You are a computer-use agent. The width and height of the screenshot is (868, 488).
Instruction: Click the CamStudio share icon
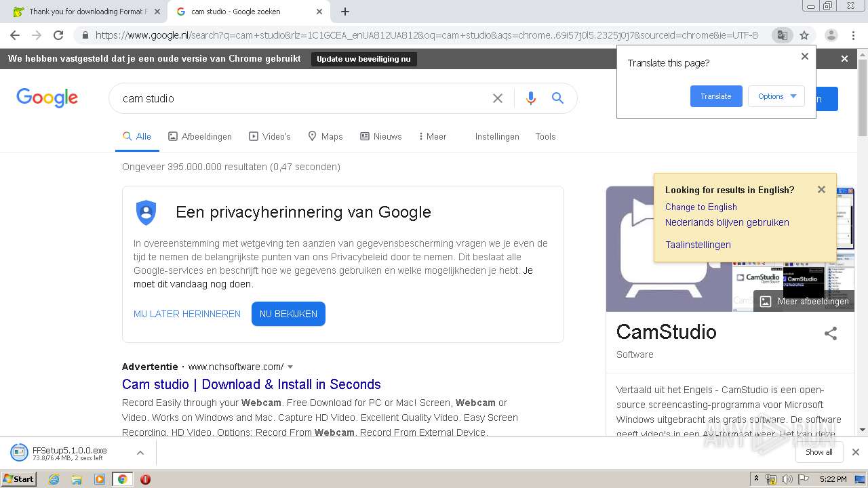coord(831,333)
